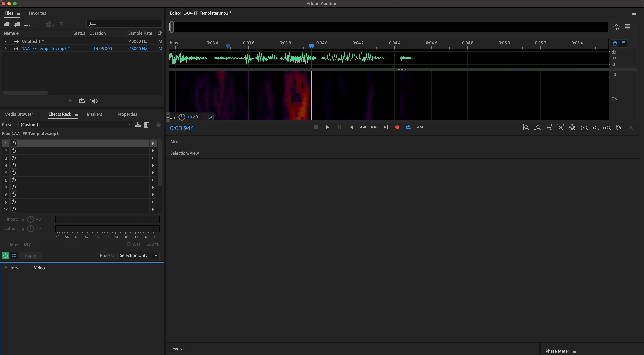This screenshot has width=644, height=355.
Task: Open the Process Selection Only dropdown
Action: click(138, 255)
